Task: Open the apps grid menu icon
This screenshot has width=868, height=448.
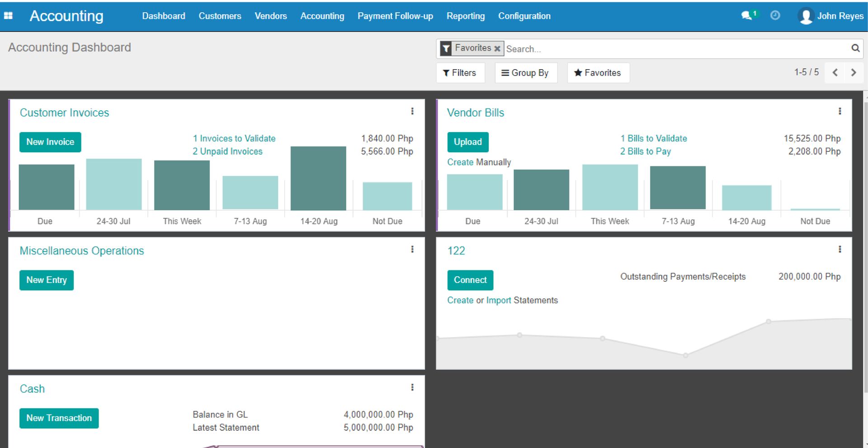Action: (x=8, y=16)
